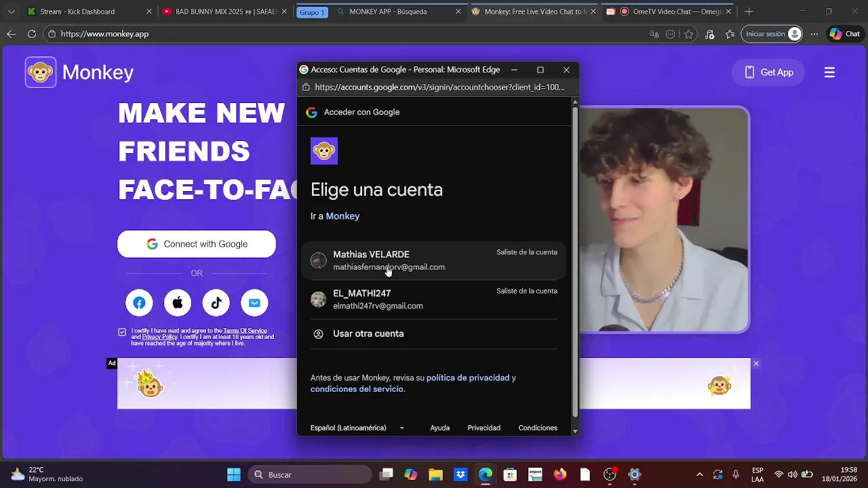The height and width of the screenshot is (488, 868).
Task: Open Task View on the taskbar
Action: 386,474
